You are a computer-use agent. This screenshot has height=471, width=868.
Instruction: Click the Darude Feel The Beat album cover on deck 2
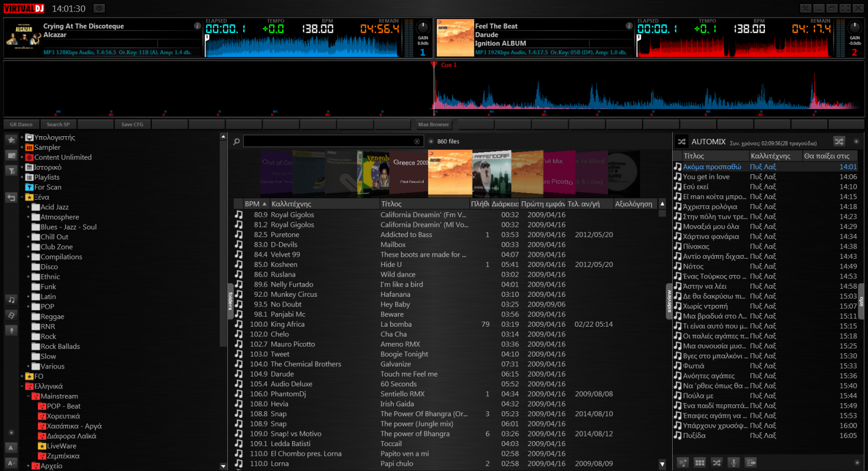[x=455, y=38]
